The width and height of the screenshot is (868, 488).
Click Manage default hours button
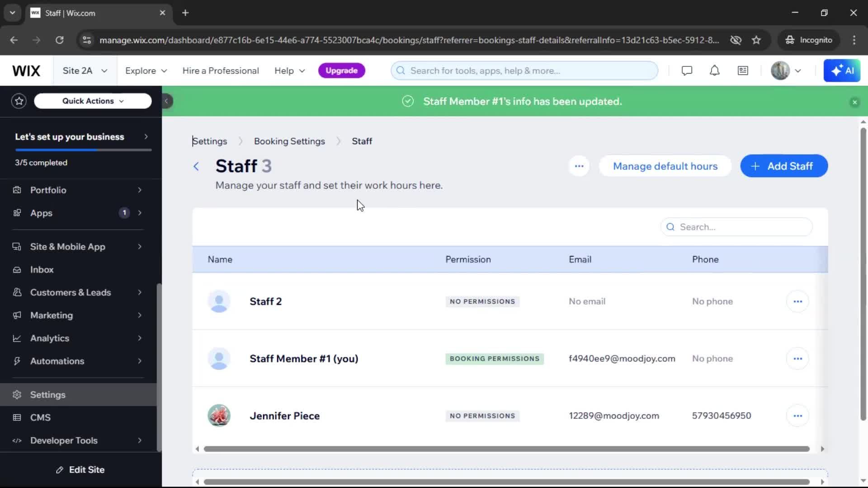coord(665,166)
